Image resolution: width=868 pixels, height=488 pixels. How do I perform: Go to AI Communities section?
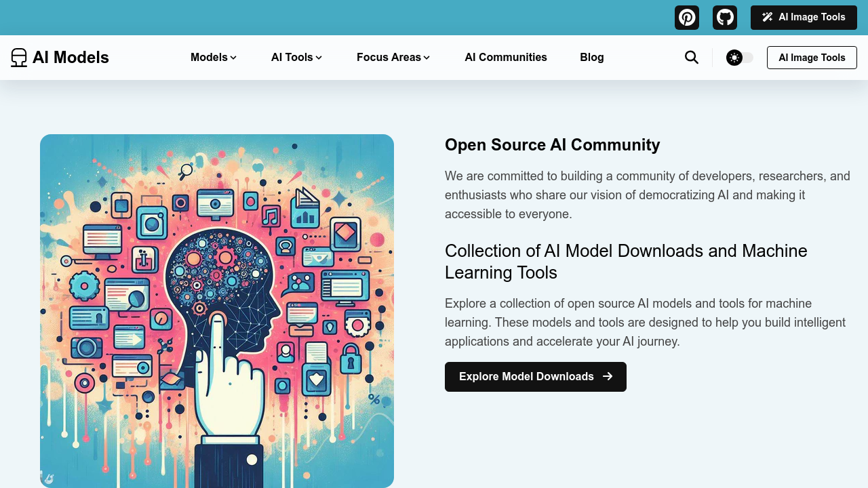505,58
